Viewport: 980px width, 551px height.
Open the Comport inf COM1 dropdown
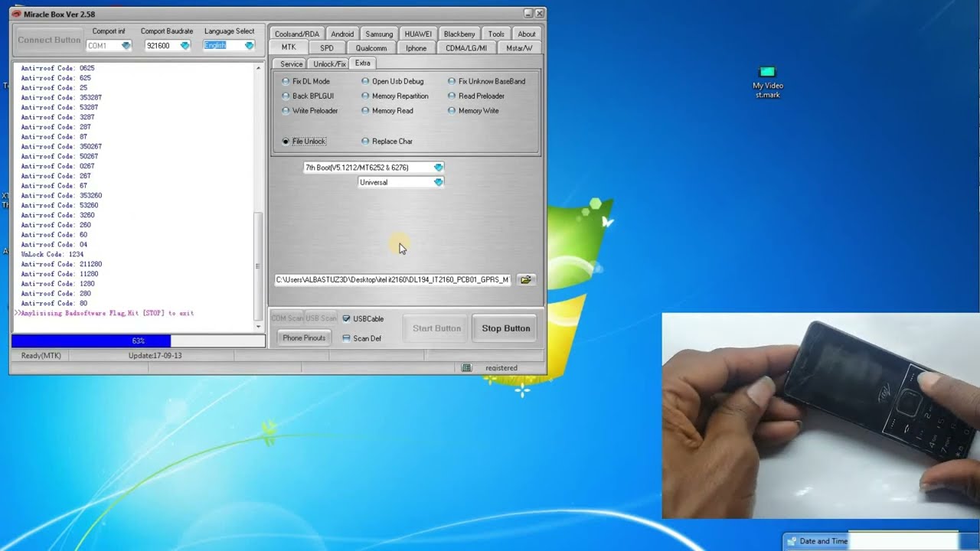126,46
